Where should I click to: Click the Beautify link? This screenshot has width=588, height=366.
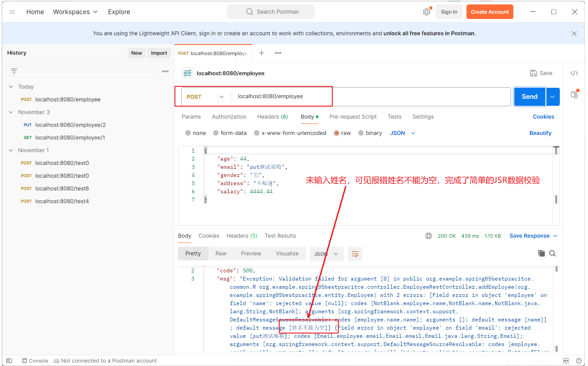(x=540, y=133)
